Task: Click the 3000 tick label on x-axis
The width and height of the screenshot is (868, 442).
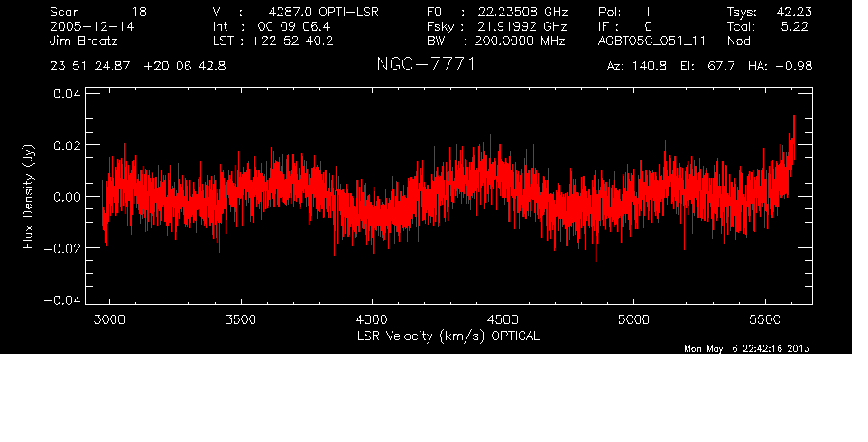Action: pyautogui.click(x=110, y=319)
